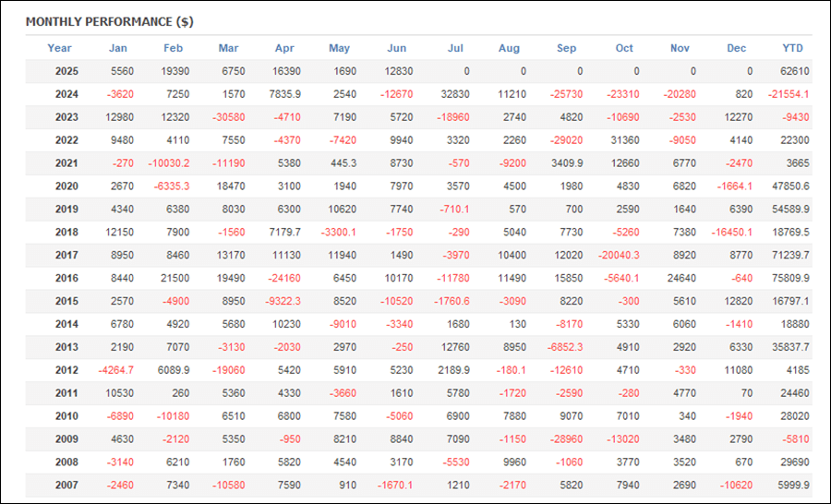Click the 2009 Sep value -28960

click(567, 438)
